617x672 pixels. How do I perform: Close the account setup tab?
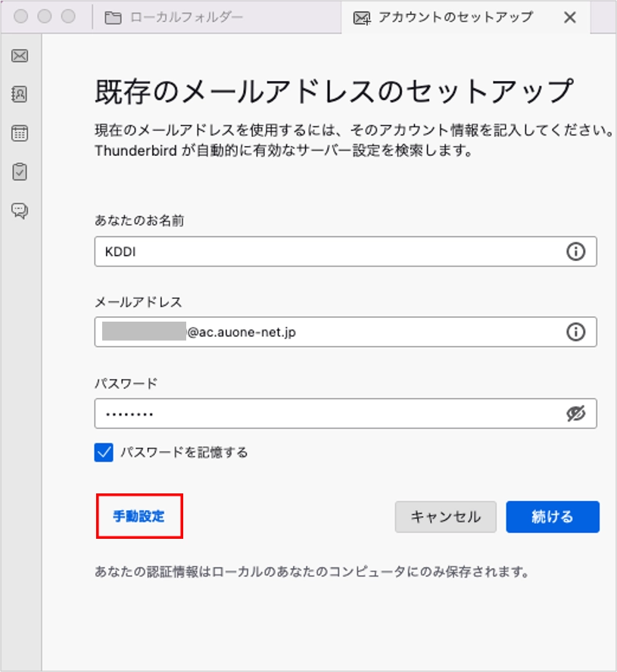pyautogui.click(x=570, y=17)
